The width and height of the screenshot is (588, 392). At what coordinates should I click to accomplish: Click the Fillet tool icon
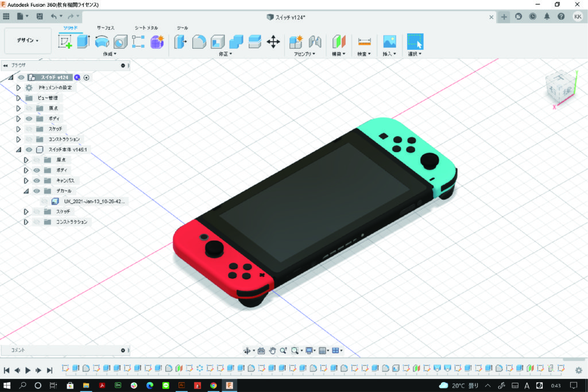pos(199,41)
